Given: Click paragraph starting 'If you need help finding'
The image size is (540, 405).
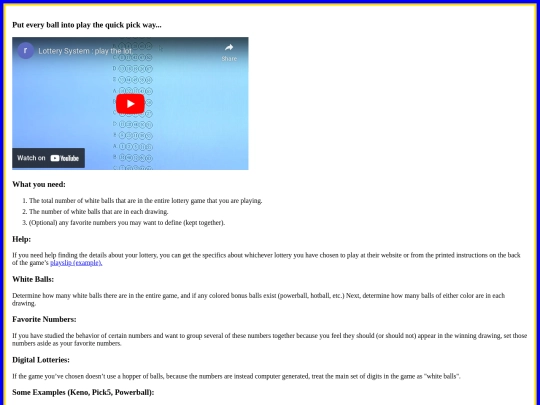Looking at the screenshot, I should (x=266, y=259).
